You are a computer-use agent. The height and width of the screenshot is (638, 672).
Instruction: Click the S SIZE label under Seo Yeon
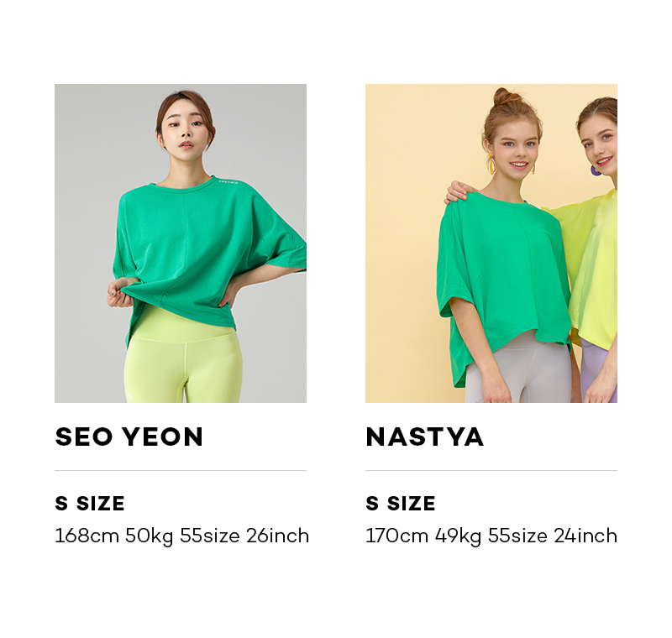[90, 503]
